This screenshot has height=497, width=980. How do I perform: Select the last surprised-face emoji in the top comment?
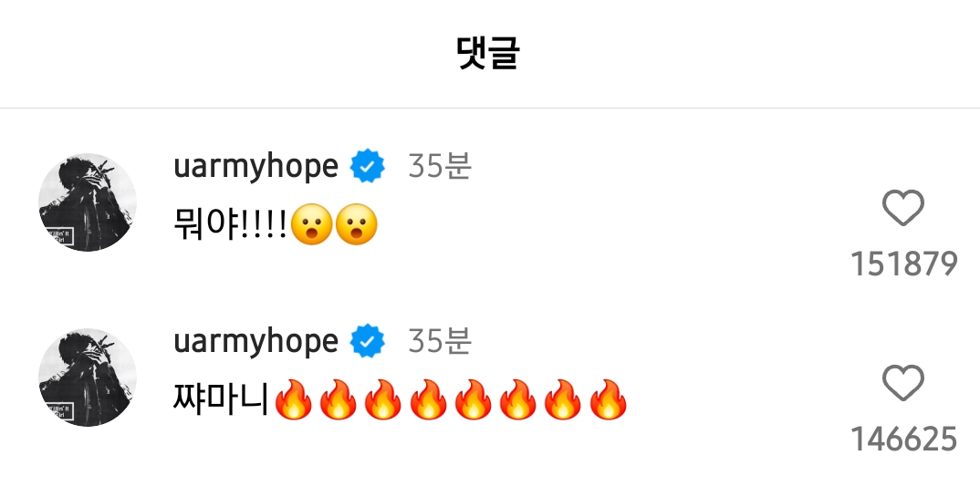point(357,224)
